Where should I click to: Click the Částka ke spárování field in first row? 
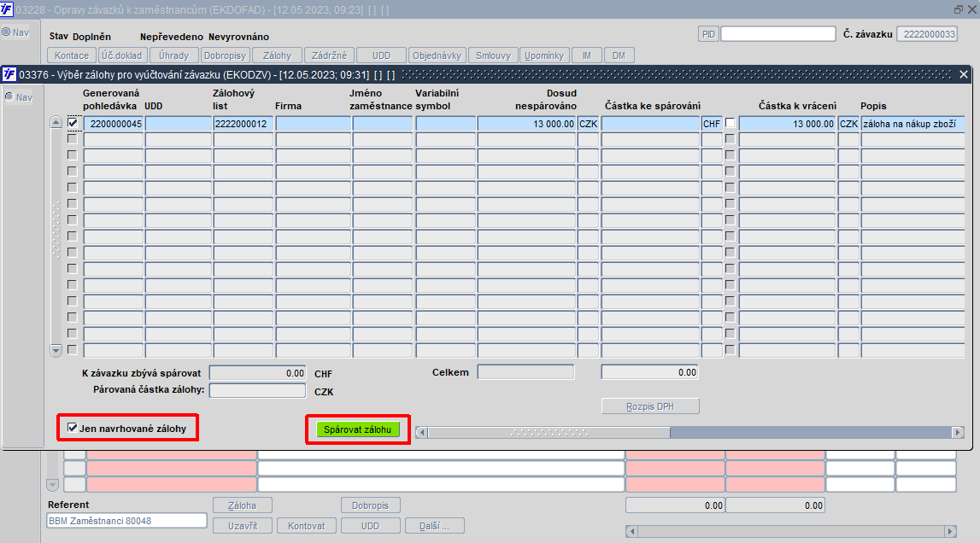[x=650, y=124]
